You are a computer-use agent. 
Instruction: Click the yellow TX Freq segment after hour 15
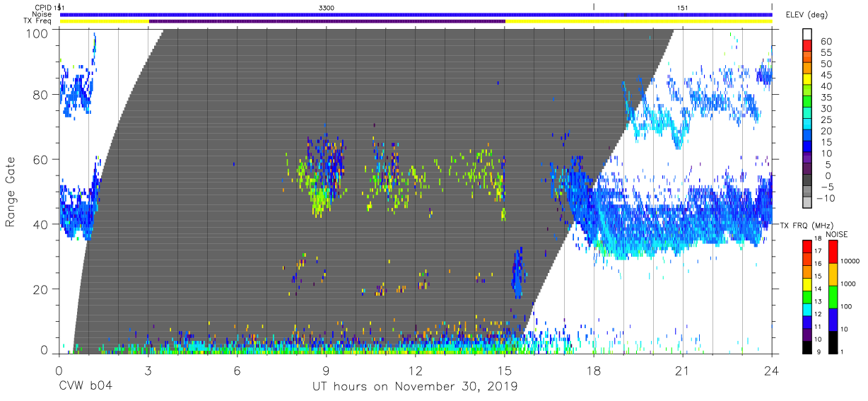pyautogui.click(x=638, y=21)
